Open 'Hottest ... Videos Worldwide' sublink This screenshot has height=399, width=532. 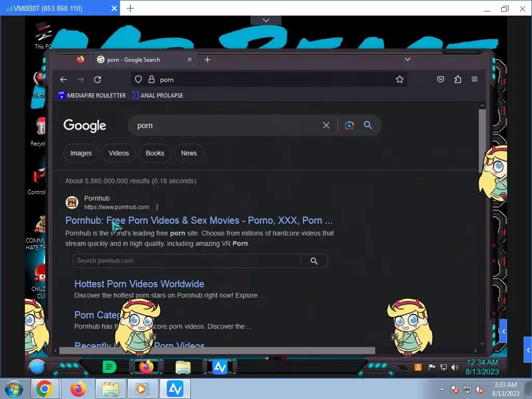(x=139, y=284)
